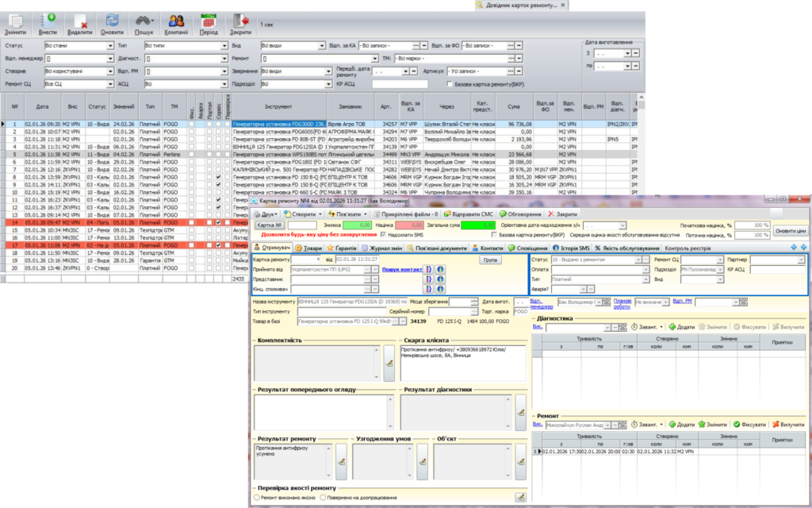Screen dimensions: 812x508
Task: Click the edit icon beside Узгодження умов box
Action: click(422, 462)
